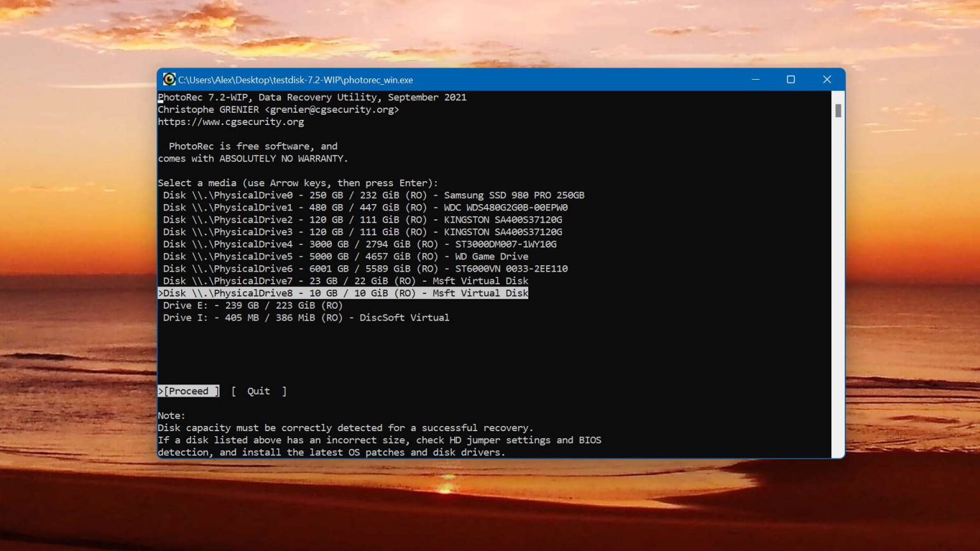Select PhysicalDrive2 Kingston 120 GB disk

pos(362,219)
